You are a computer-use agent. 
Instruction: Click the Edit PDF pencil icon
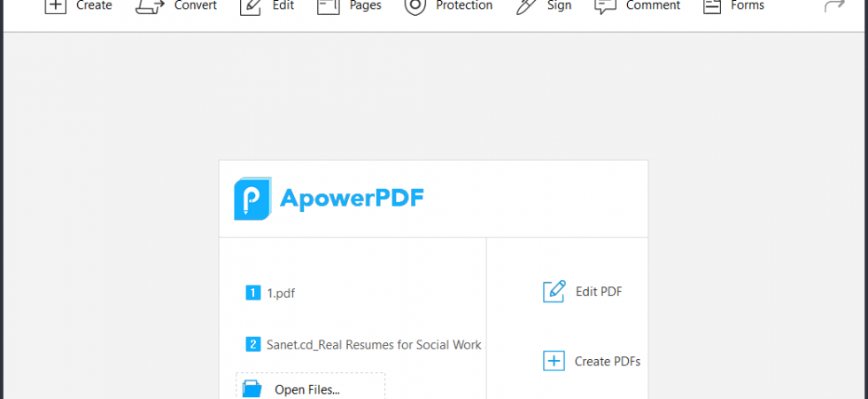[554, 292]
